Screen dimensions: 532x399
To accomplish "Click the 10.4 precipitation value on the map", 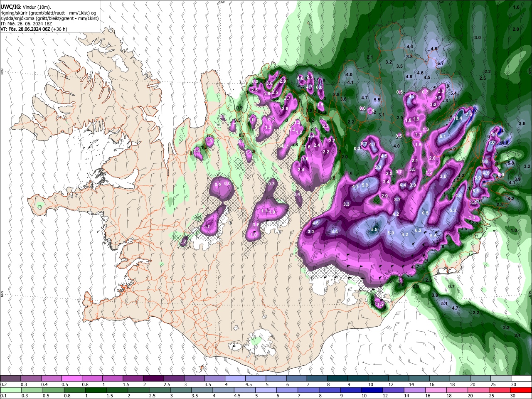I will click(x=458, y=118).
